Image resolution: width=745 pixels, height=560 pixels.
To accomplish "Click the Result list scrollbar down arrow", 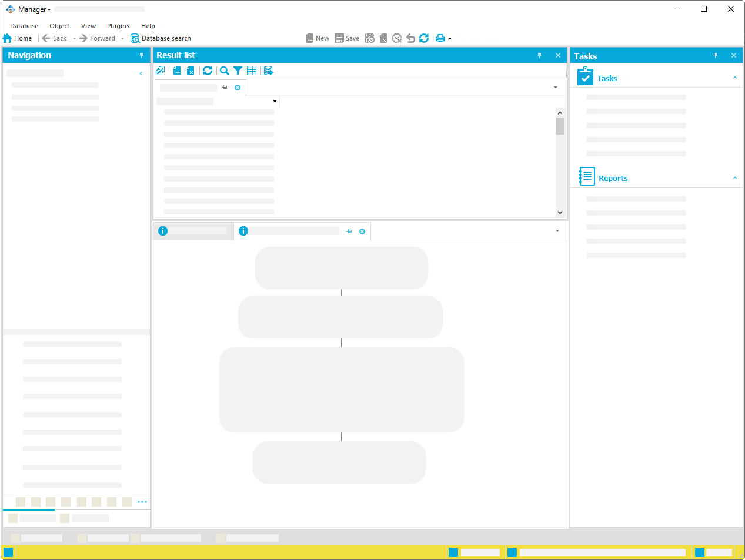I will coord(560,213).
